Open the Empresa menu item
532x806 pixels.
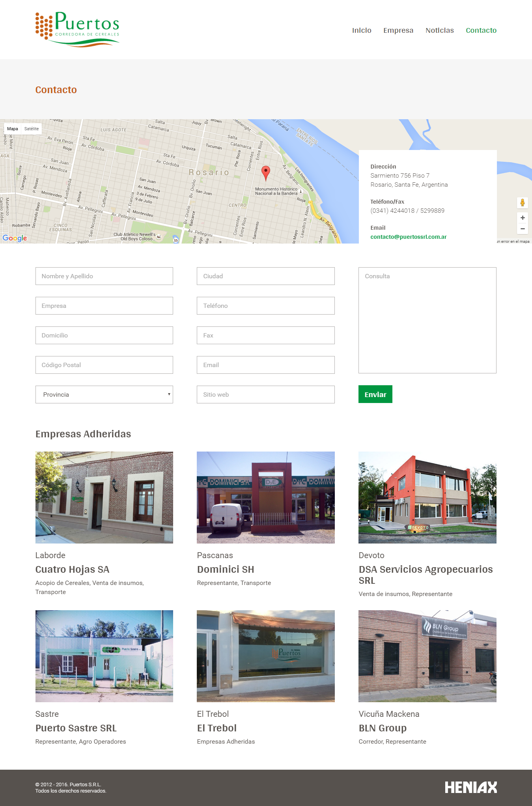pyautogui.click(x=398, y=30)
